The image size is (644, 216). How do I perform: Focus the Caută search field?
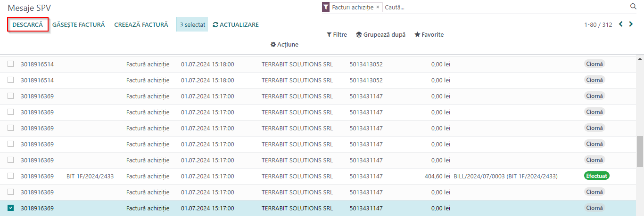[504, 7]
